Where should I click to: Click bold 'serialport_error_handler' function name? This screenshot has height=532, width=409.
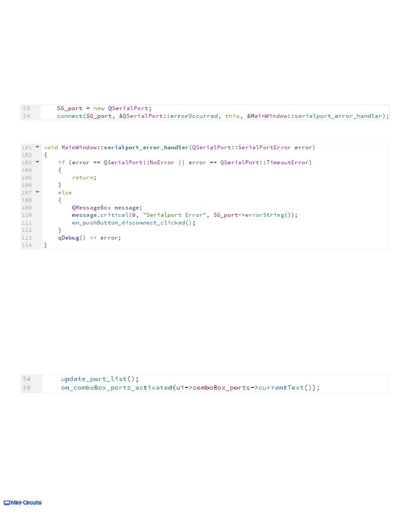click(146, 147)
